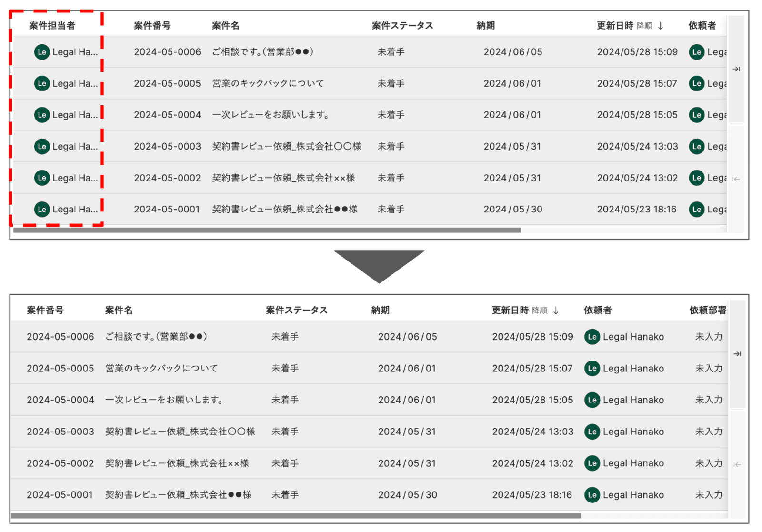Viewport: 762px width, 532px height.
Task: Click the upper table's horizontal scrollbar
Action: click(x=267, y=230)
